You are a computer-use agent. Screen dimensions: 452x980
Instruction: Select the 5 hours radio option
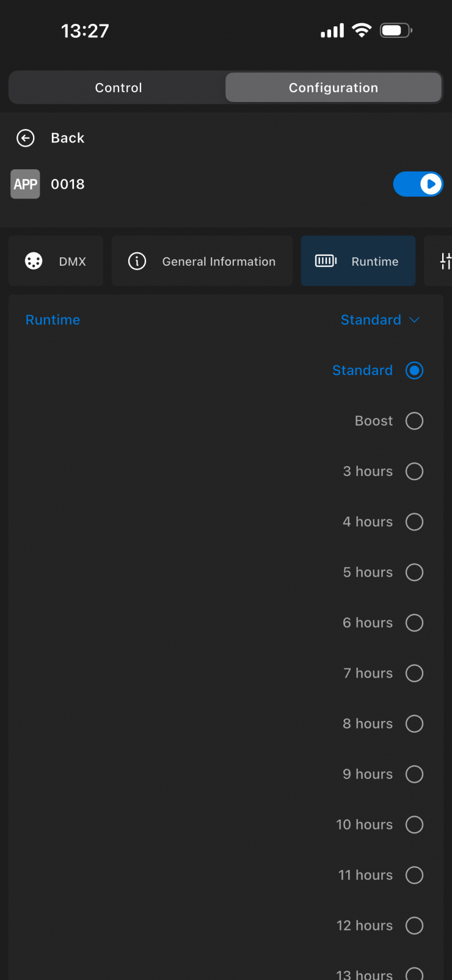[414, 572]
